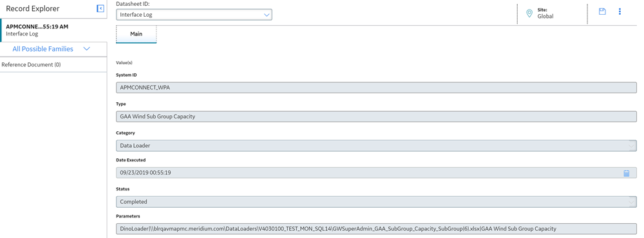This screenshot has height=238, width=644.
Task: Click the Record Explorer heading
Action: [x=32, y=8]
